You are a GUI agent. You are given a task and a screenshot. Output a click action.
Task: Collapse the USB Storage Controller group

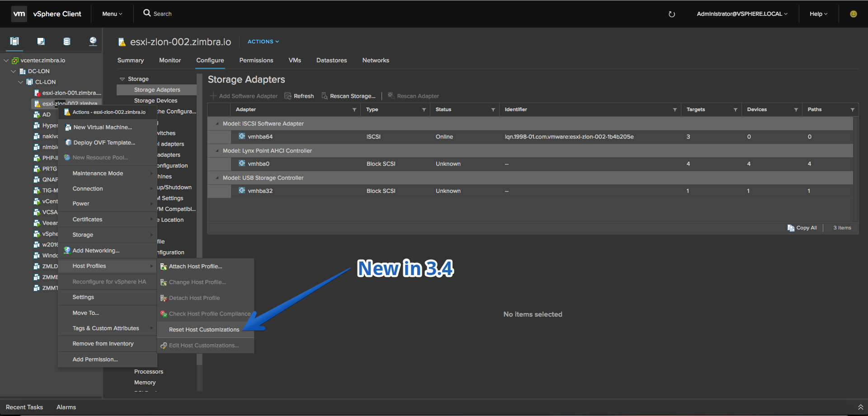217,178
